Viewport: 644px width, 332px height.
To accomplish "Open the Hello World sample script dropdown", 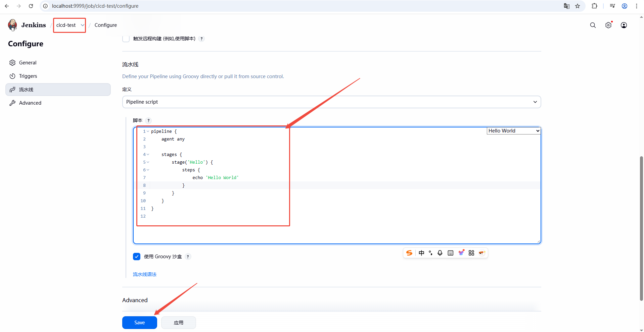I will click(513, 131).
